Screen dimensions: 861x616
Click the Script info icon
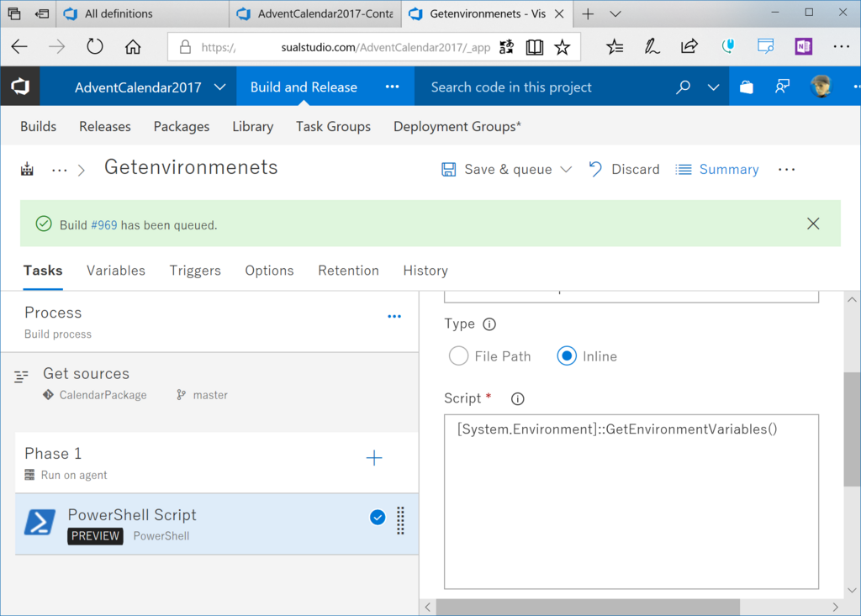(517, 398)
